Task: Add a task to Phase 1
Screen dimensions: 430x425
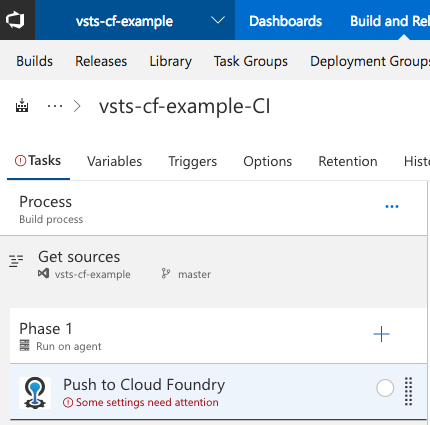Action: 381,334
